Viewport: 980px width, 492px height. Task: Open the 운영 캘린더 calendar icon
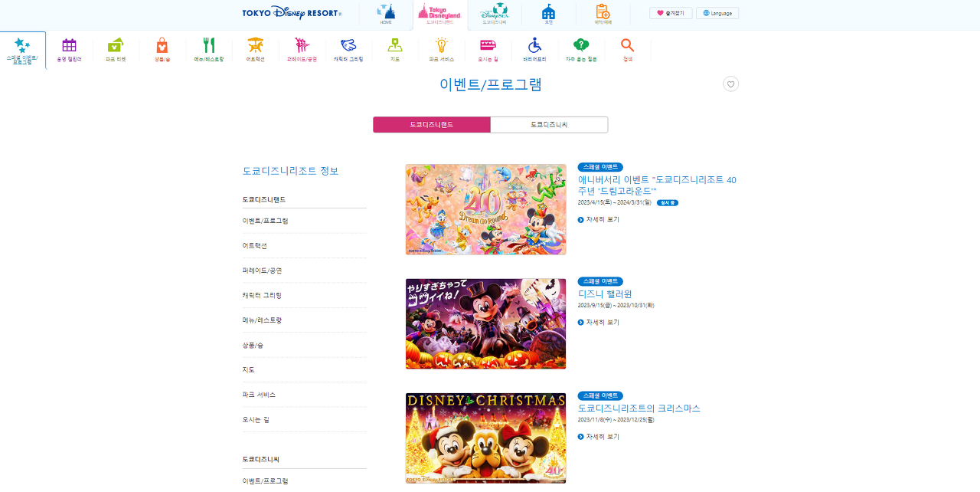pyautogui.click(x=69, y=48)
